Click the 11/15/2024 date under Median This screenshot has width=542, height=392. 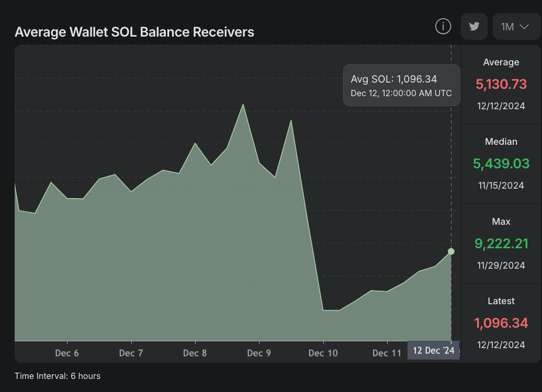501,185
